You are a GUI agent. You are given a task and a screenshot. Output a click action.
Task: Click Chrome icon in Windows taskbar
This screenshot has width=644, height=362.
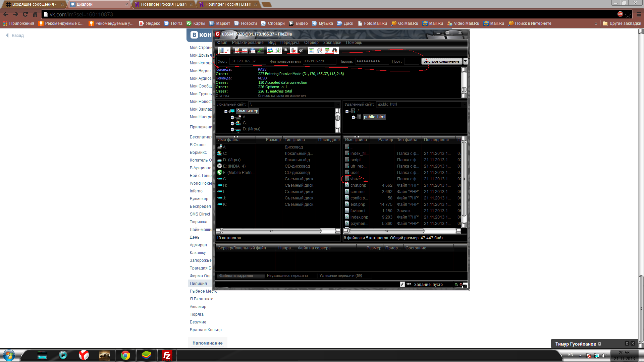tap(125, 355)
